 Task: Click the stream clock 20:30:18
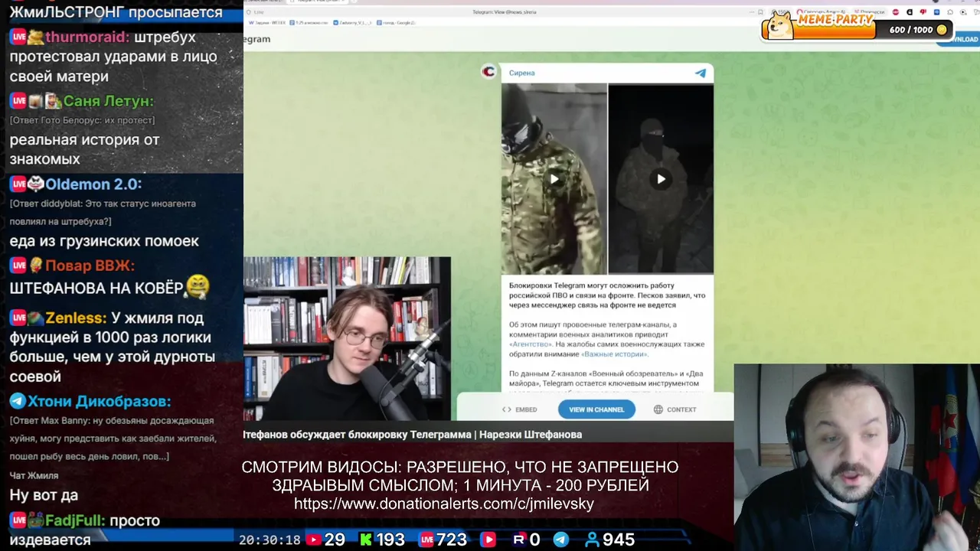tap(269, 540)
